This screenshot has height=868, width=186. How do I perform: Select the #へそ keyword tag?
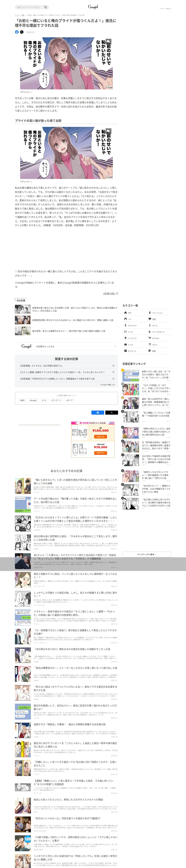(x=44, y=400)
